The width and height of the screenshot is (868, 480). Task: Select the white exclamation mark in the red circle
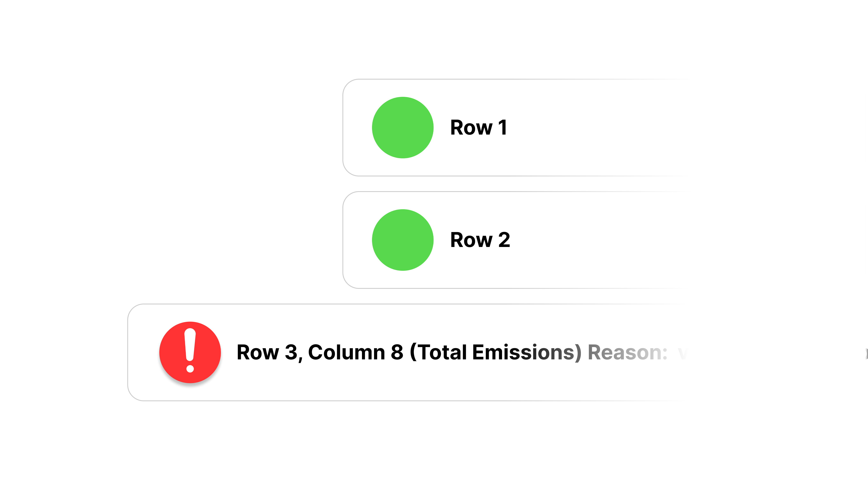click(x=190, y=350)
